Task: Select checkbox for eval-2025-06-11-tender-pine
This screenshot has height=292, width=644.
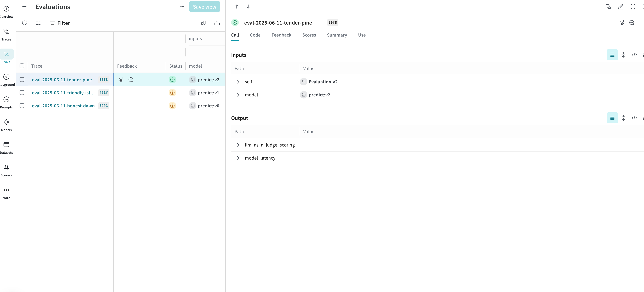Action: [22, 80]
